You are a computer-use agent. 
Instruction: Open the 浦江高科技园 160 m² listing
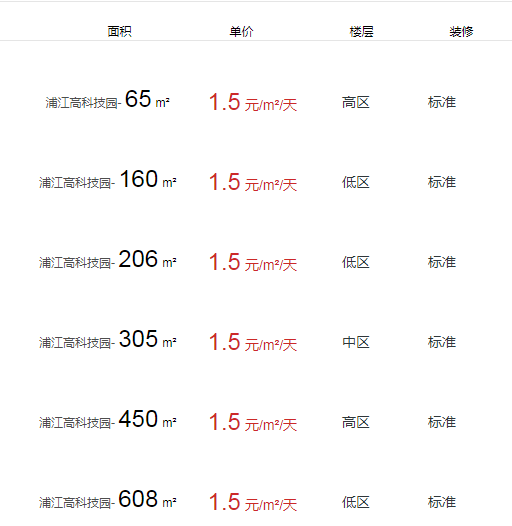click(x=107, y=180)
